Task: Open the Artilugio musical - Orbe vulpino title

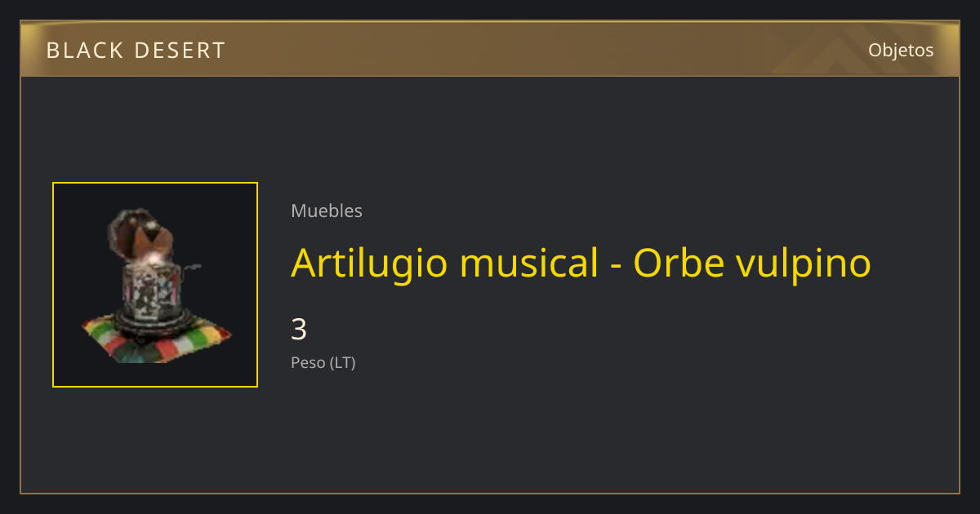Action: [x=581, y=263]
